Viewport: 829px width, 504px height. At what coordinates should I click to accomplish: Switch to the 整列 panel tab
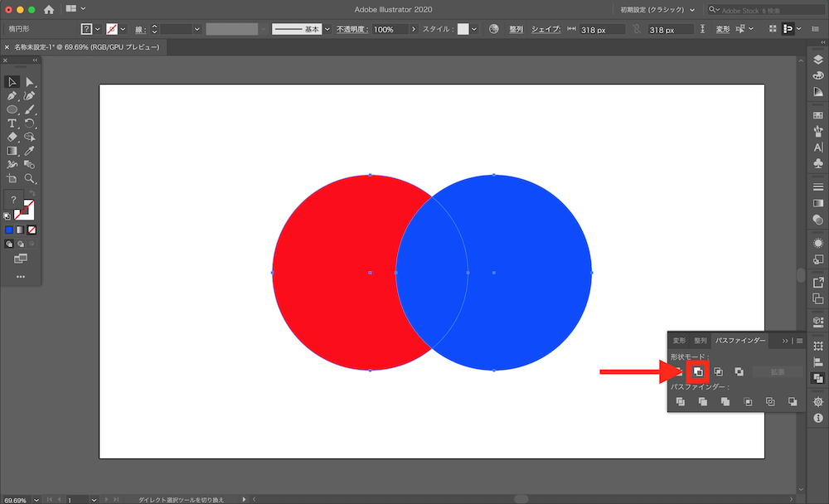click(x=701, y=341)
